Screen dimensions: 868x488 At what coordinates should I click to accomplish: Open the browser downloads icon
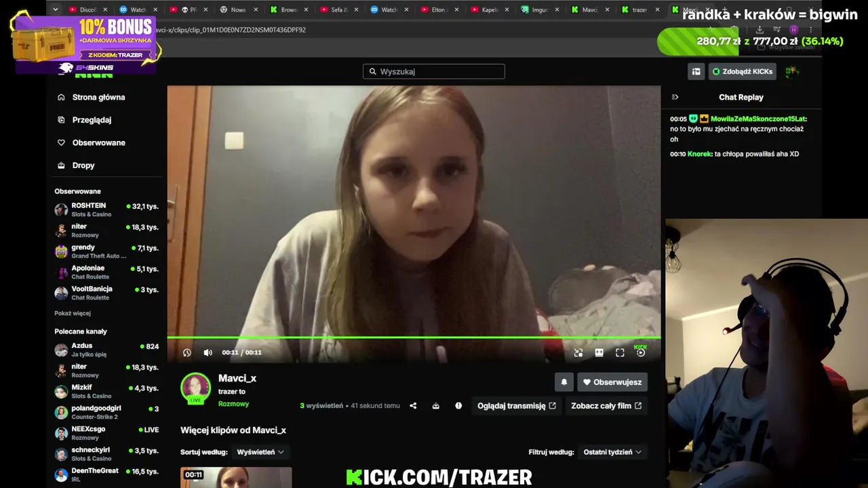(759, 30)
